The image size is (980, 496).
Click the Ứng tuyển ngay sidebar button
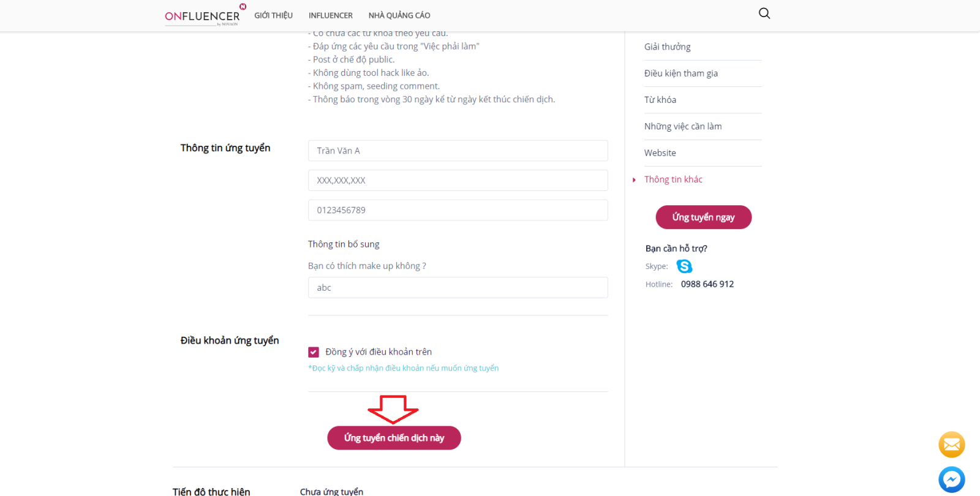[x=703, y=217]
